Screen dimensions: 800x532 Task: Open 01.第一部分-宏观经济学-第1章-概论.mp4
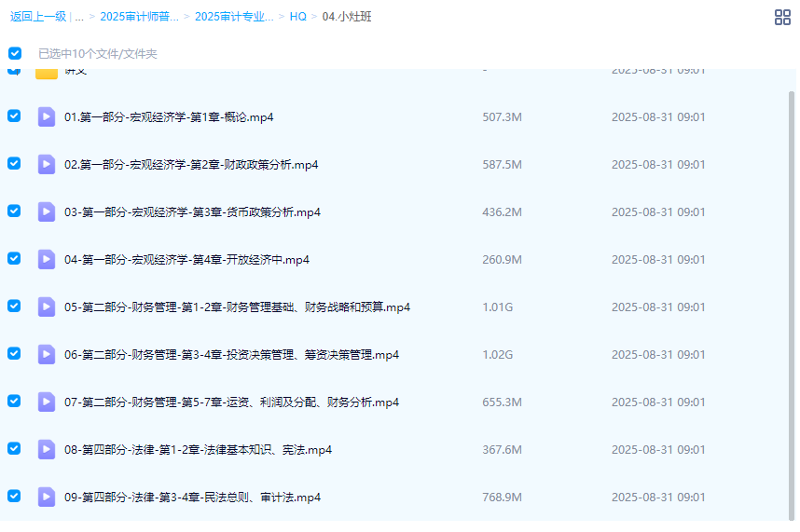click(x=169, y=117)
